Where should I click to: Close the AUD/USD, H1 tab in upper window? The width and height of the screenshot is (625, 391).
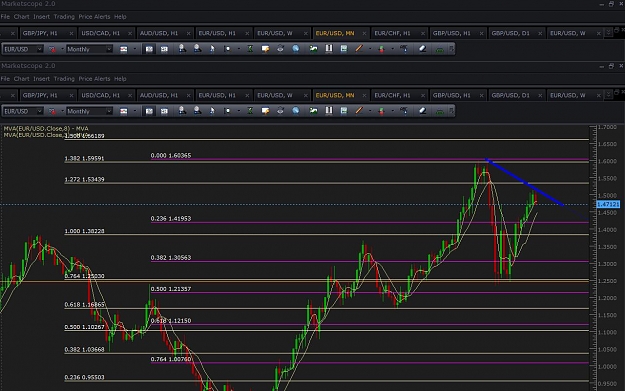[189, 33]
